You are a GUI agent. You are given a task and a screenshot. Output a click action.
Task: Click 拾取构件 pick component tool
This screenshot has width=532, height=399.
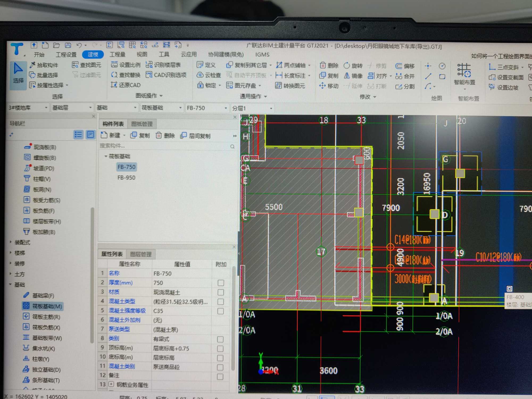[x=44, y=65]
